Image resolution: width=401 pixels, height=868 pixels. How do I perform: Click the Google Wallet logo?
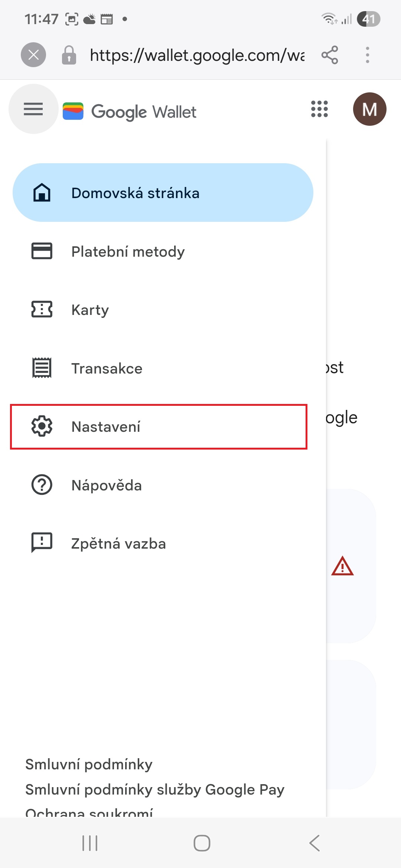point(130,111)
